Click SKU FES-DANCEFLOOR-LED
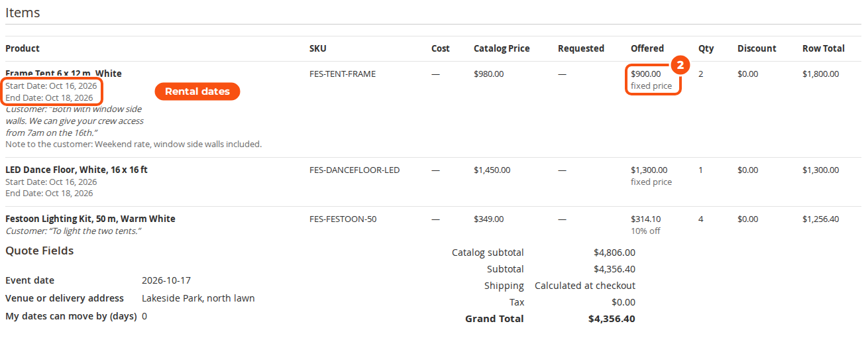868x338 pixels. [x=354, y=170]
